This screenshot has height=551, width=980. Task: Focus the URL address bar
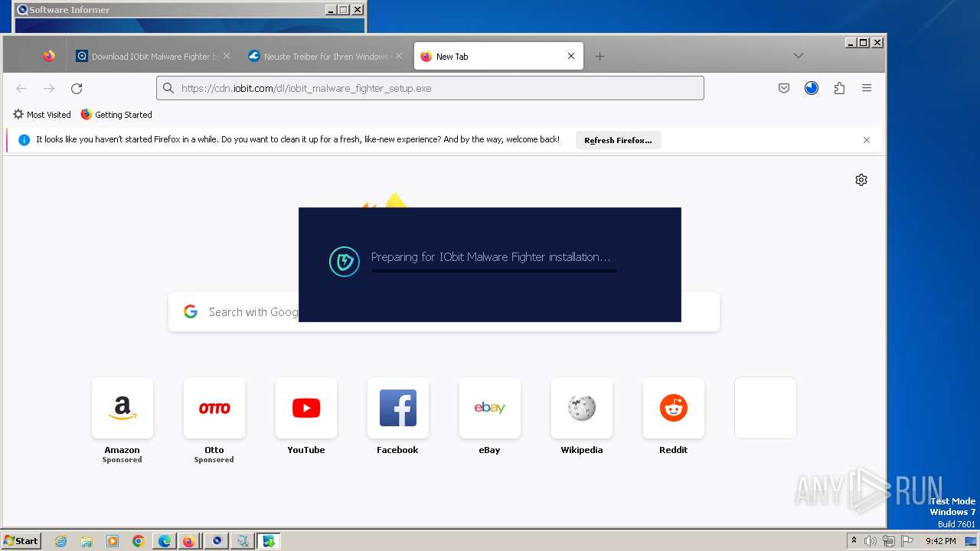click(x=430, y=88)
